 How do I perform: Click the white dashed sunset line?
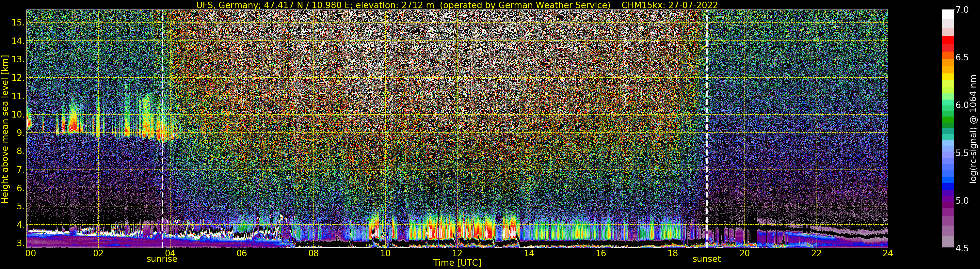707,129
